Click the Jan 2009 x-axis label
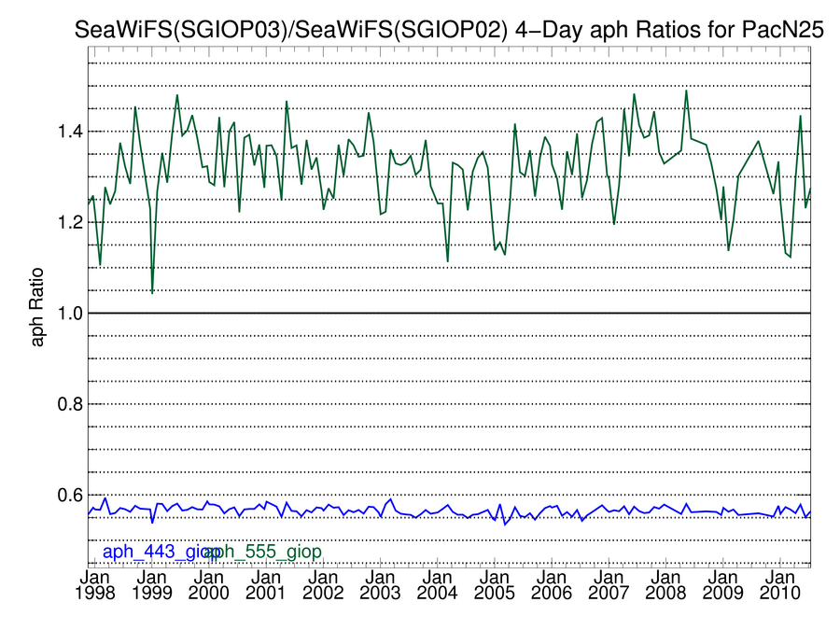 pos(722,585)
